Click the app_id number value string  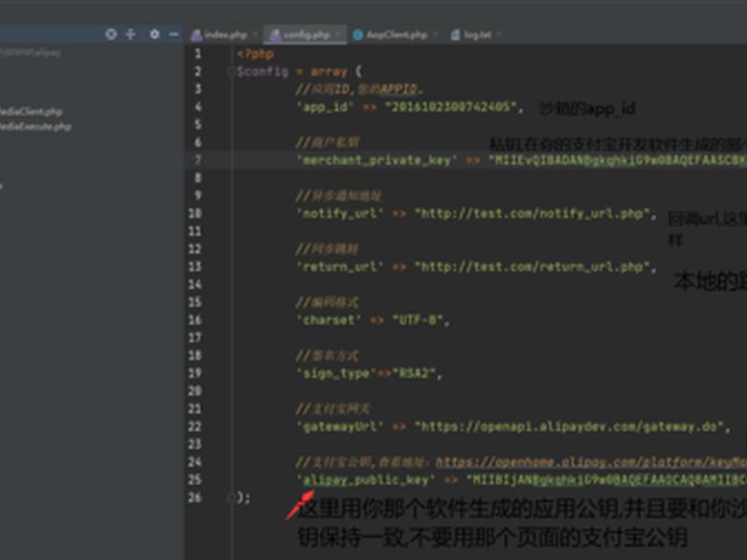pos(451,107)
